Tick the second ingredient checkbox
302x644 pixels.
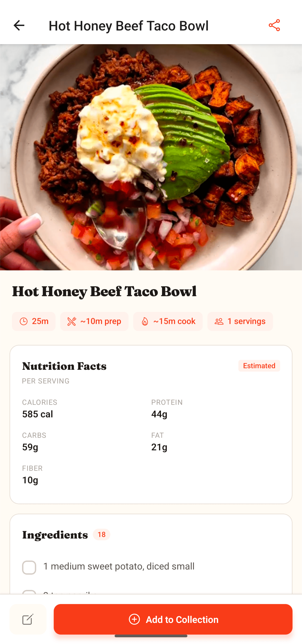point(29,593)
